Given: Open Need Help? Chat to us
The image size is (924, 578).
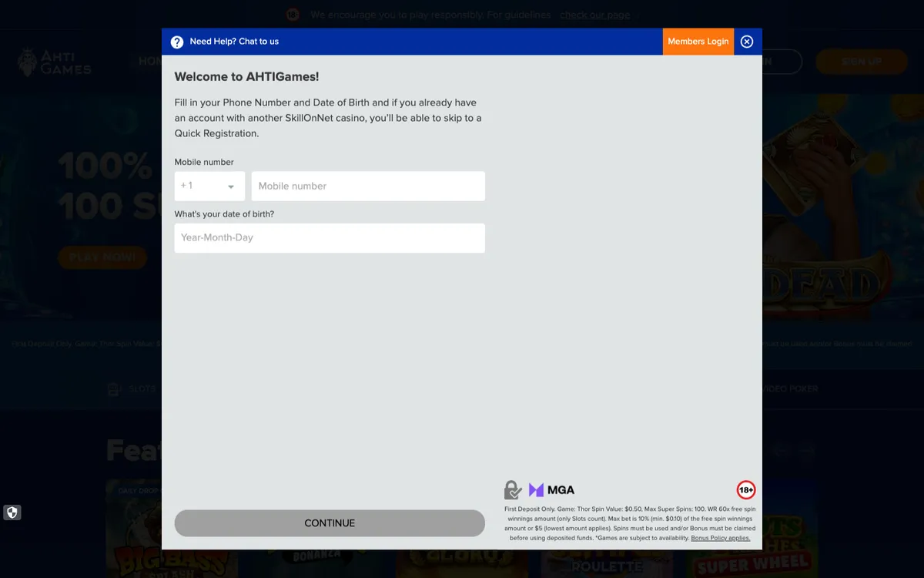Looking at the screenshot, I should (234, 42).
